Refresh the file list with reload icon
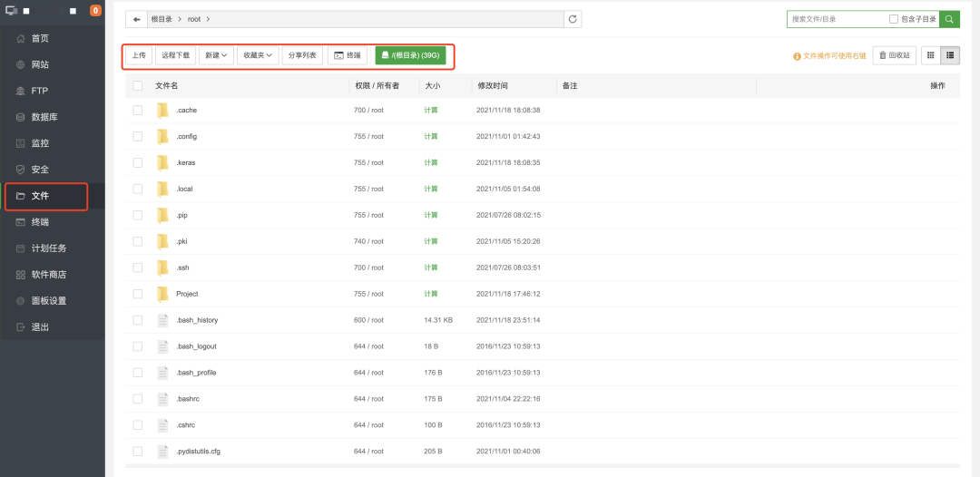Screen dimensions: 980x477 573,19
